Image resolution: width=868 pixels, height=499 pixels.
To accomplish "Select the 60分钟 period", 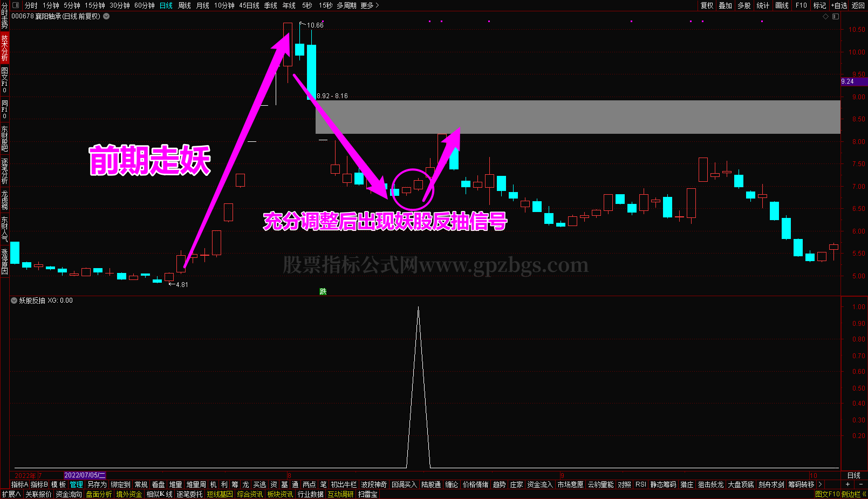I will (x=145, y=5).
